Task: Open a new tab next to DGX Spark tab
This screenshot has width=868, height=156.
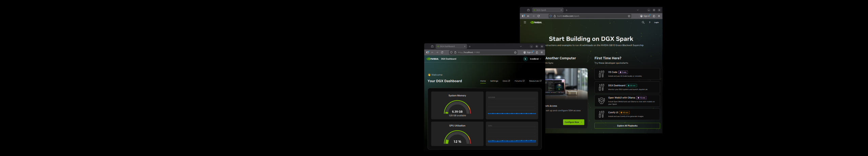Action: pos(566,10)
